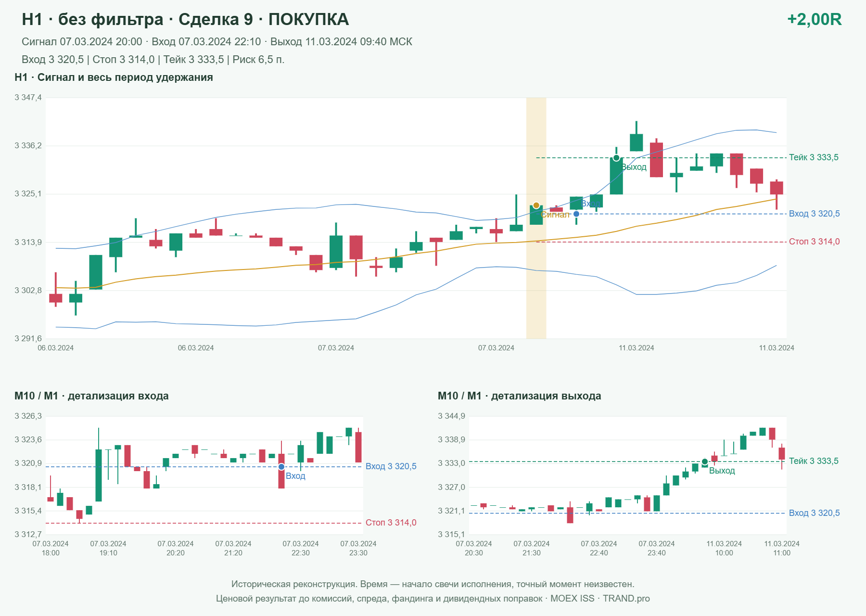
Task: Select the 3 325,1 price axis label
Action: [28, 194]
